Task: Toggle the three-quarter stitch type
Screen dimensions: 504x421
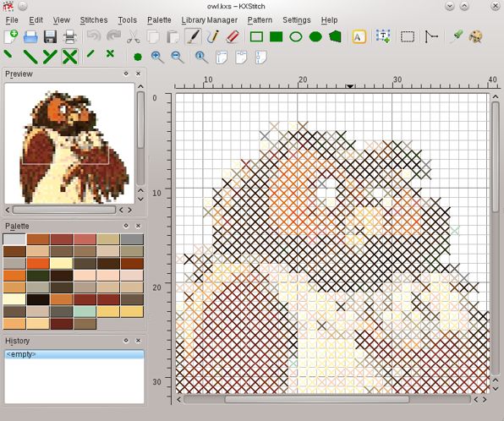Action: point(50,57)
